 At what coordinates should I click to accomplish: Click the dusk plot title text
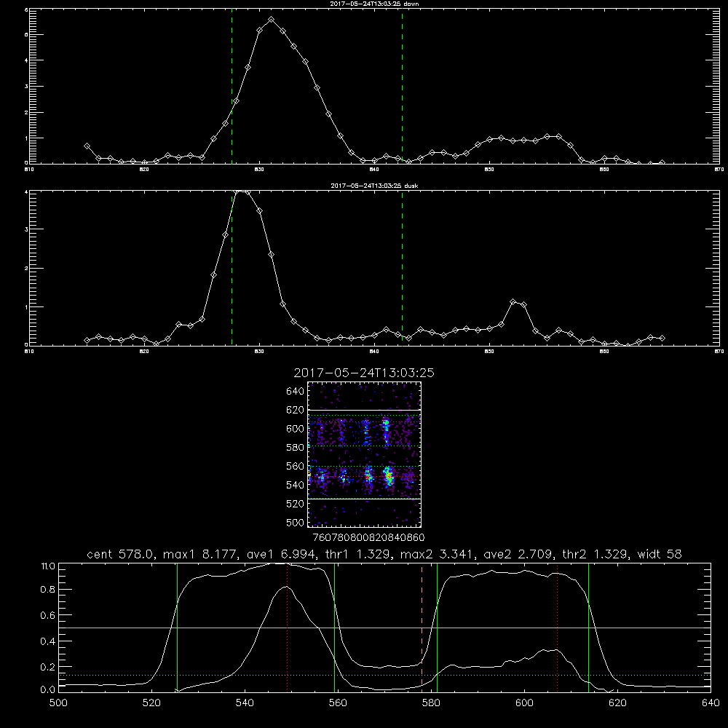click(x=374, y=186)
